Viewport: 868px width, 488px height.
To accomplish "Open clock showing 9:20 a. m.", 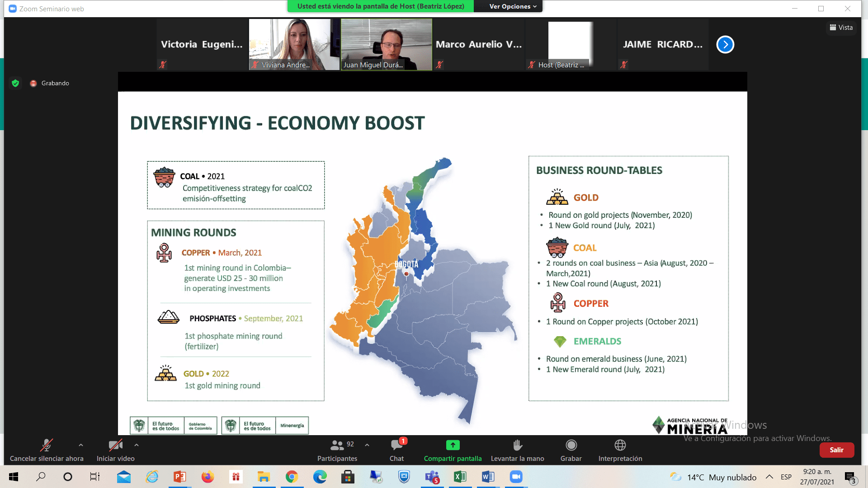I will click(x=817, y=477).
